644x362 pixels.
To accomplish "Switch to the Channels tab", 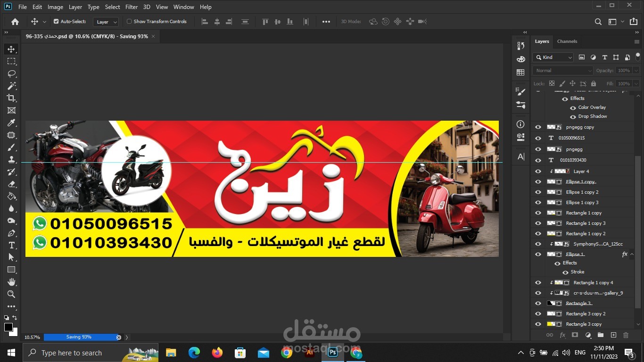I will tap(567, 41).
